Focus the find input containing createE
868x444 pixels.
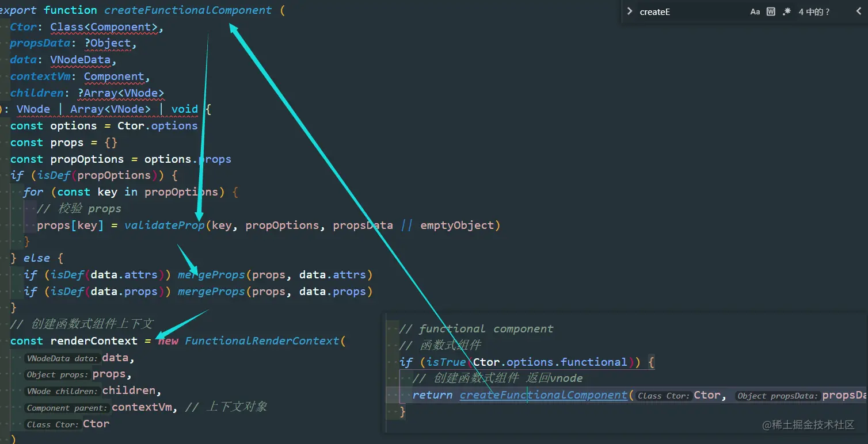click(x=691, y=12)
